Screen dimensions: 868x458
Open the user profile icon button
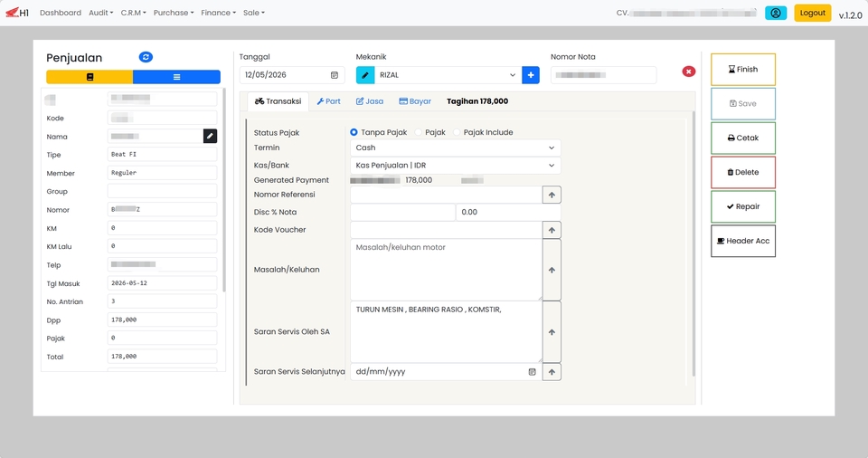click(776, 13)
